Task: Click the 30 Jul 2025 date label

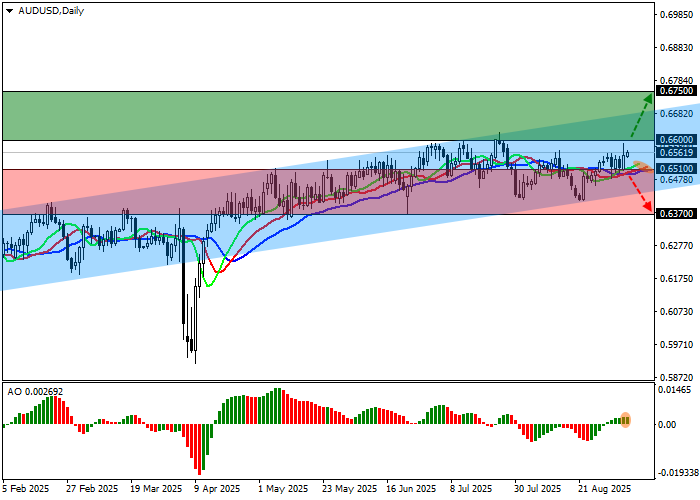Action: point(538,489)
